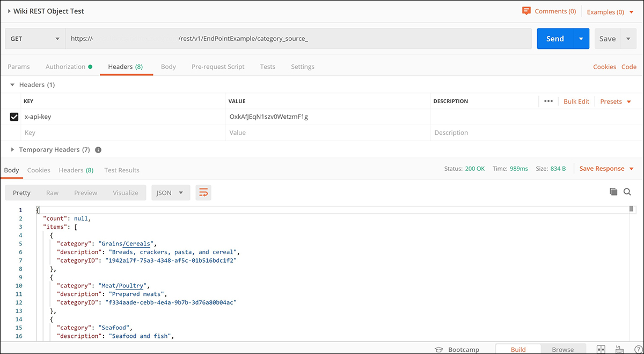Screen dimensions: 644x354
Task: Open Bootcamp from the status bar
Action: click(457, 349)
